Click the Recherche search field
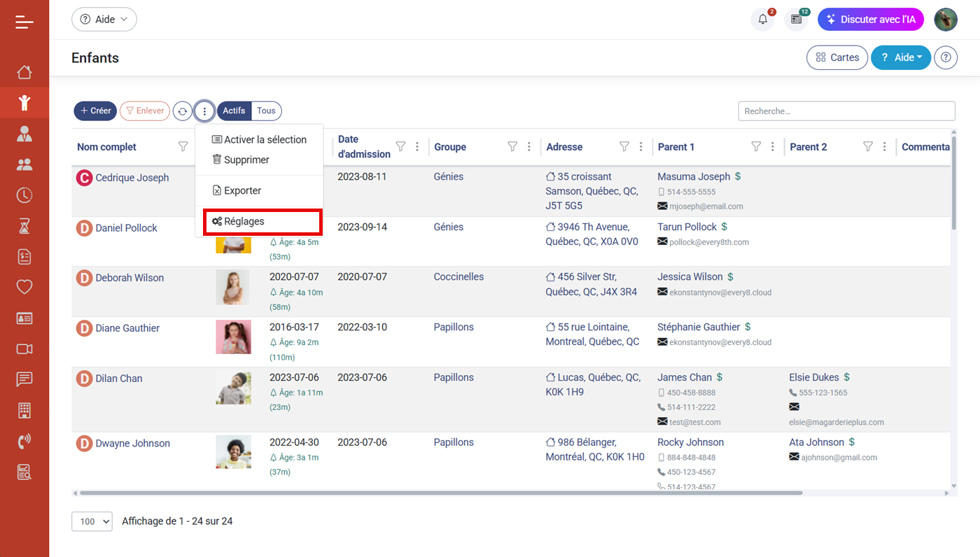 click(846, 111)
